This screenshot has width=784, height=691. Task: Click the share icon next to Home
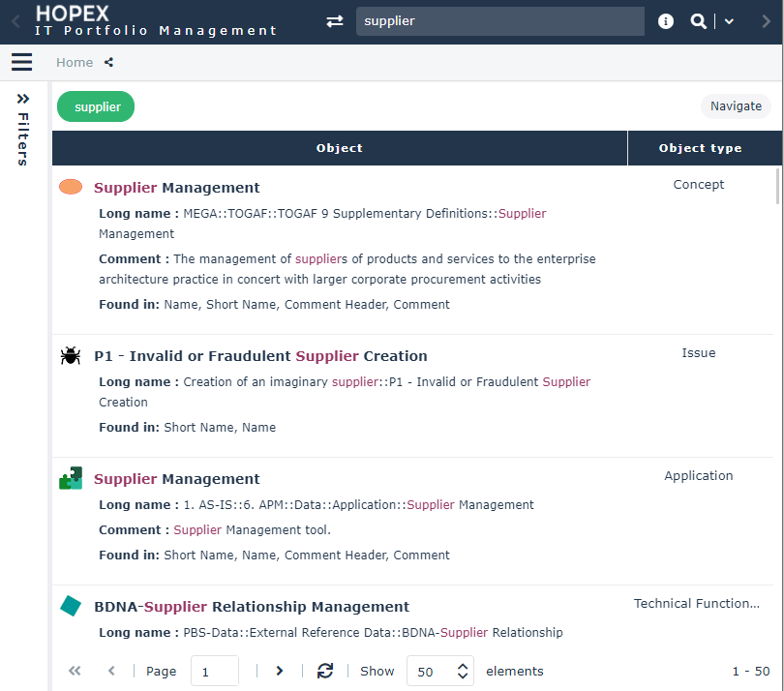109,63
